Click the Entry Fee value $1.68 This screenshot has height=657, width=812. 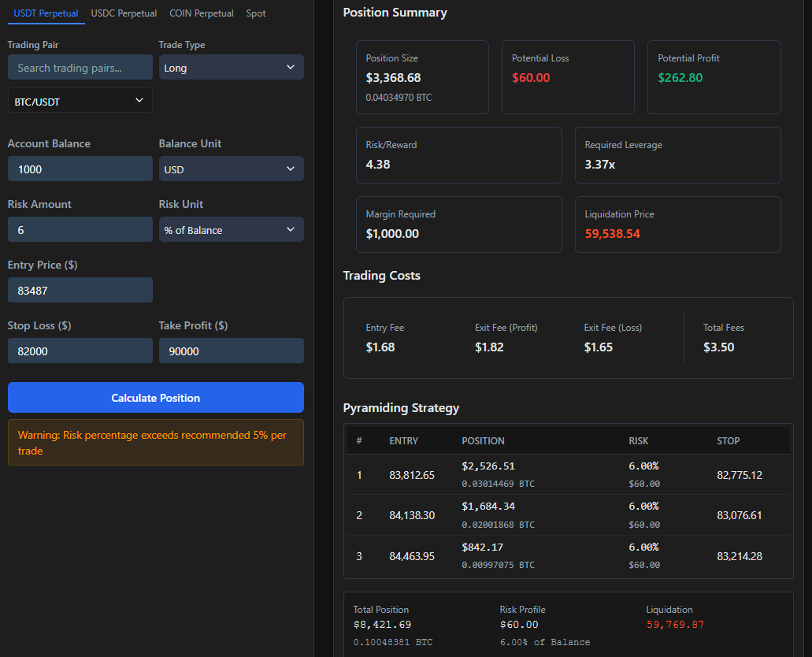click(x=380, y=347)
